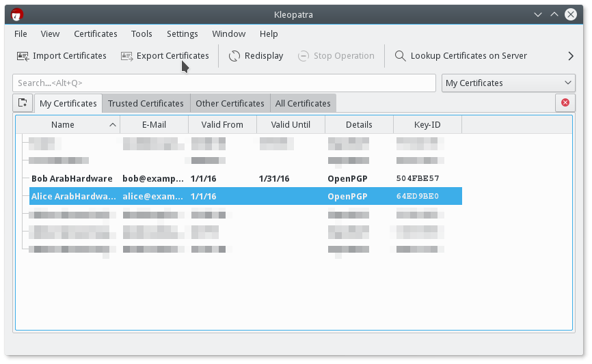Switch to the Trusted Certificates tab
Image resolution: width=592 pixels, height=364 pixels.
pyautogui.click(x=146, y=103)
